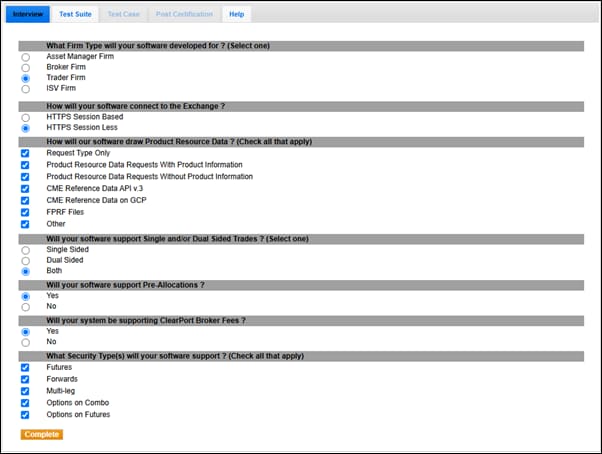
Task: Select the Asset Manager Firm radio button
Action: (25, 57)
